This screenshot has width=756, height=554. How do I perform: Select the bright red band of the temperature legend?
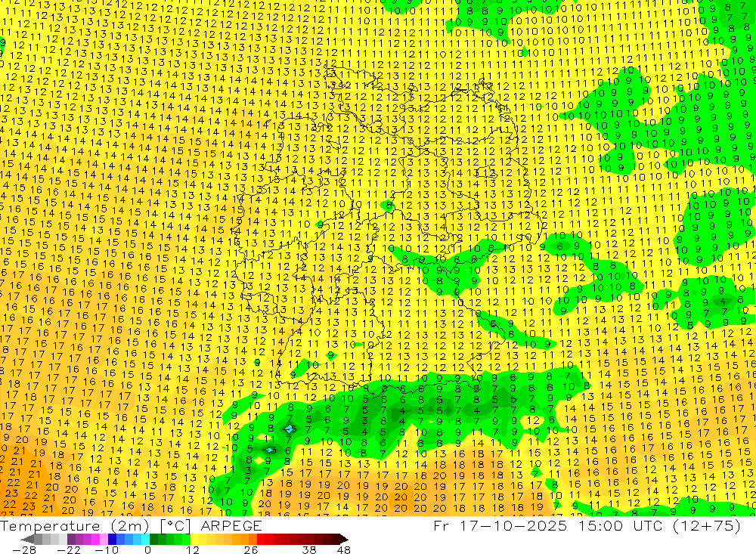[x=265, y=539]
